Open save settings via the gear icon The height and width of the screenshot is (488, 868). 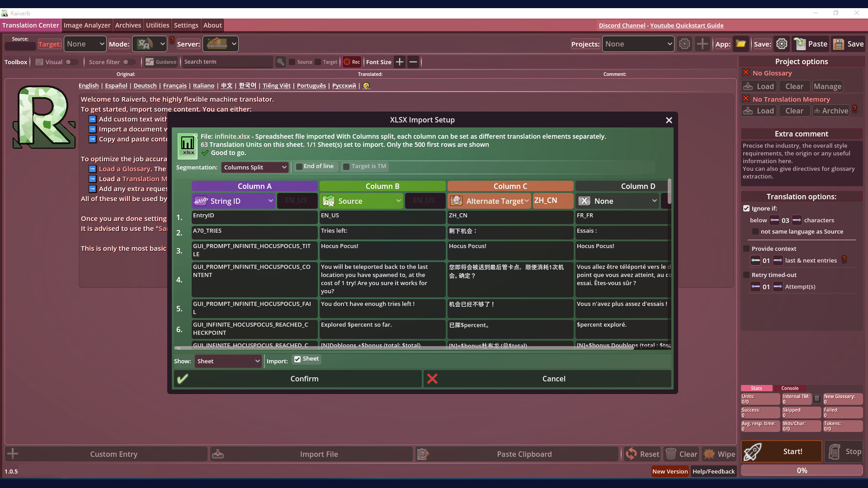782,44
